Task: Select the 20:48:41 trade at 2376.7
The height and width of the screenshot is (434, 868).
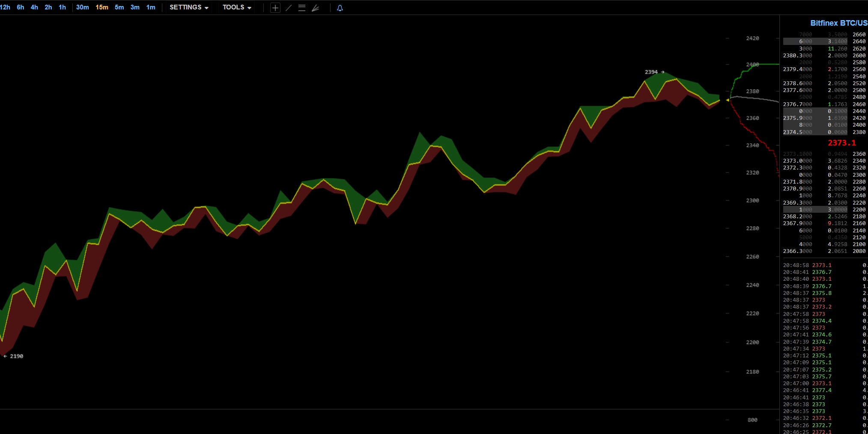Action: pyautogui.click(x=825, y=272)
